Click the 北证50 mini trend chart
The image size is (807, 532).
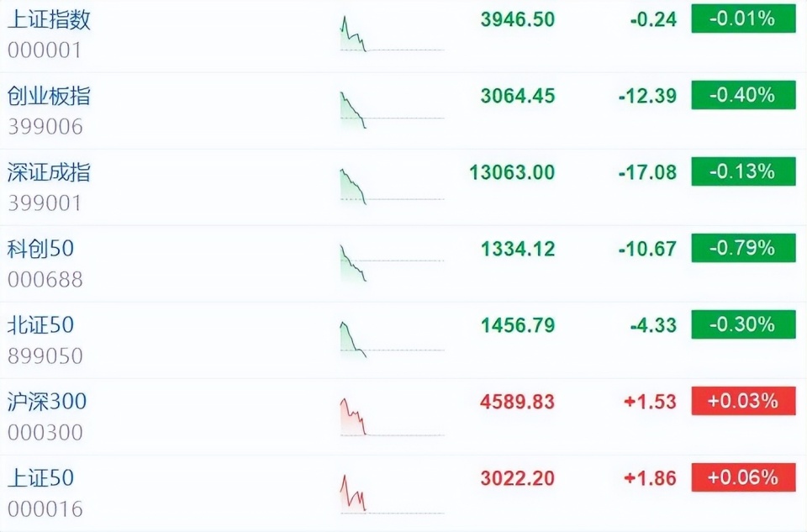click(x=392, y=340)
